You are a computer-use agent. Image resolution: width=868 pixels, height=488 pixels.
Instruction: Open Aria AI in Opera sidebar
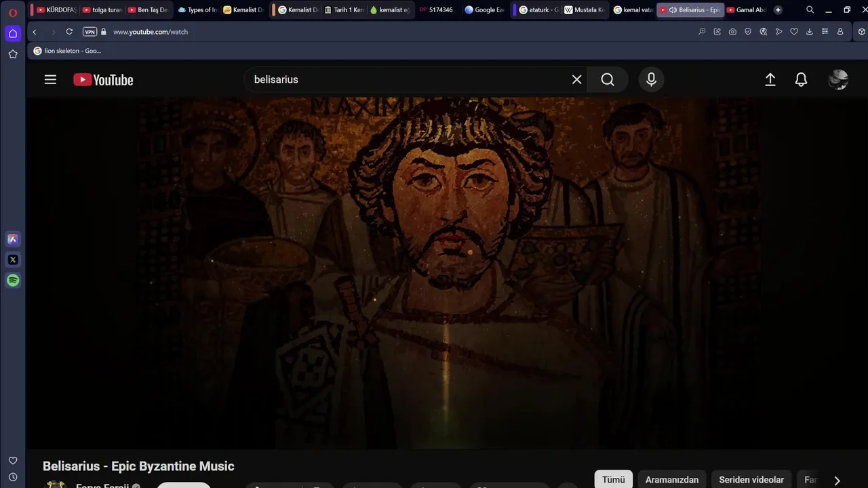(x=13, y=239)
